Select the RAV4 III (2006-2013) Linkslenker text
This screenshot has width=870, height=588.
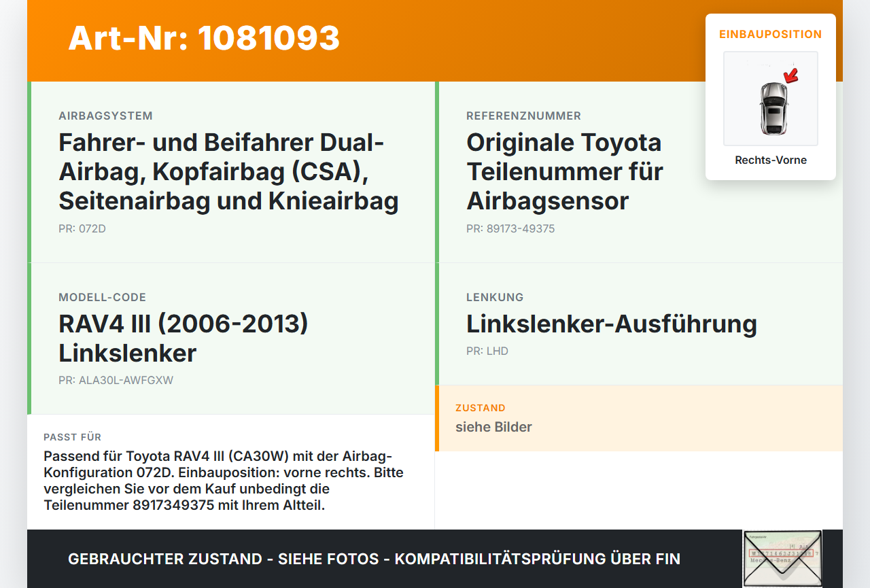(x=184, y=339)
